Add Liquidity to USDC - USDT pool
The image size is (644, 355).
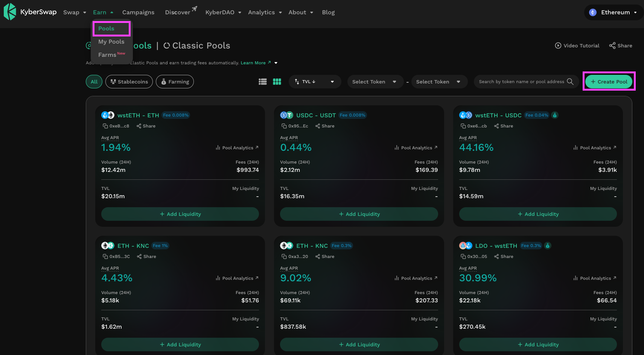[359, 214]
